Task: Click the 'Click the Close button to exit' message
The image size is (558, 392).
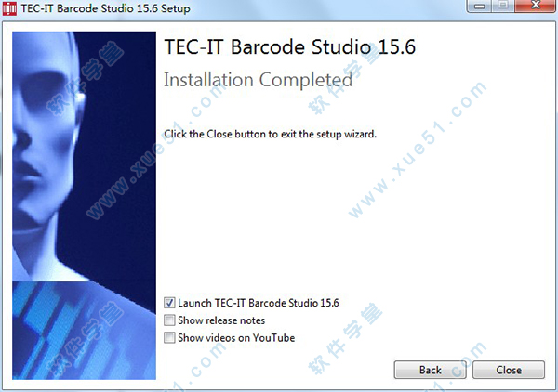Action: (270, 135)
